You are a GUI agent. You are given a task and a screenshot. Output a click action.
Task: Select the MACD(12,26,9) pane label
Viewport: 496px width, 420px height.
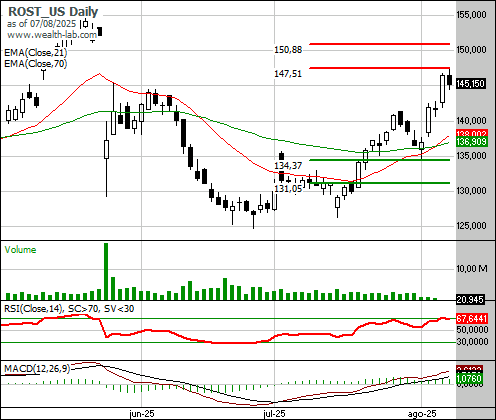pos(37,369)
